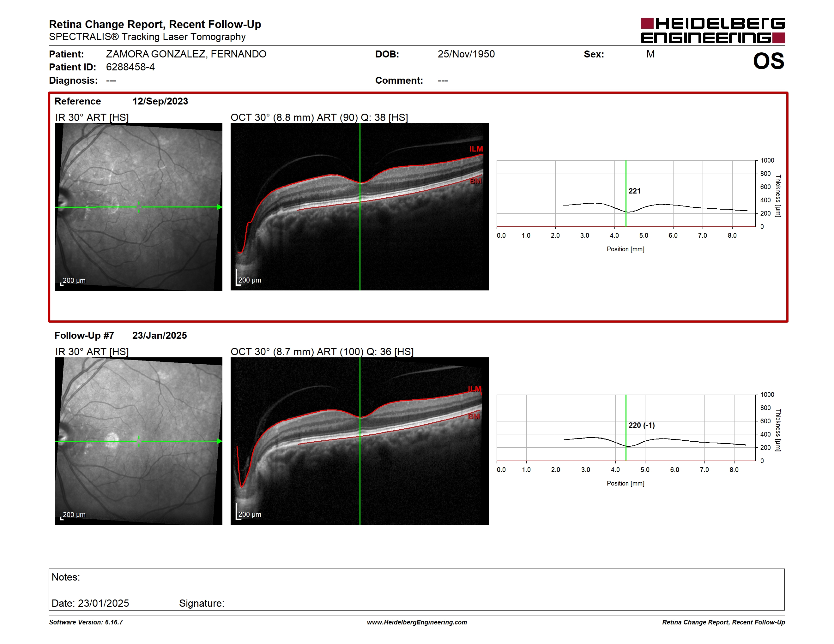Click the Diagnosis label
The height and width of the screenshot is (644, 834).
73,80
